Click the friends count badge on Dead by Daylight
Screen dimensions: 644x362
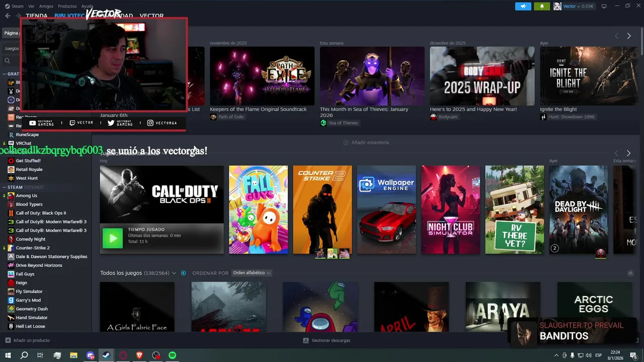tap(554, 248)
